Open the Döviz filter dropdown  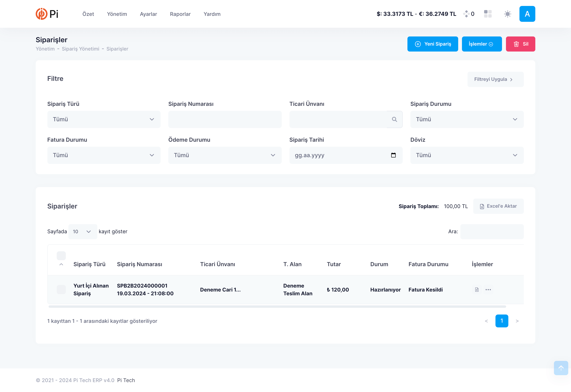pyautogui.click(x=467, y=155)
